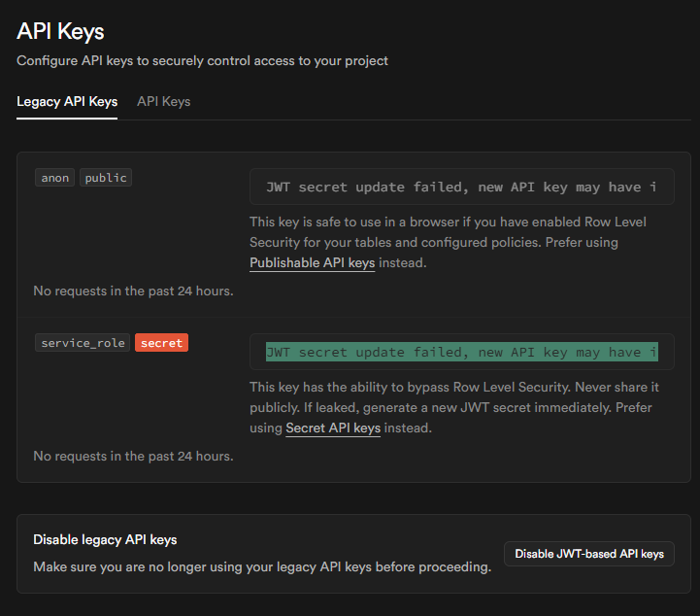The height and width of the screenshot is (616, 700).
Task: Click the request count under anon key
Action: coord(133,291)
